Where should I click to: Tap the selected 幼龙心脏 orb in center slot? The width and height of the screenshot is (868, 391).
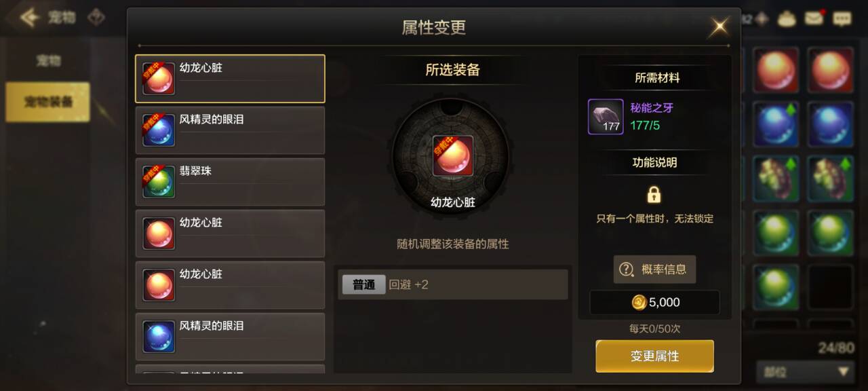click(453, 156)
